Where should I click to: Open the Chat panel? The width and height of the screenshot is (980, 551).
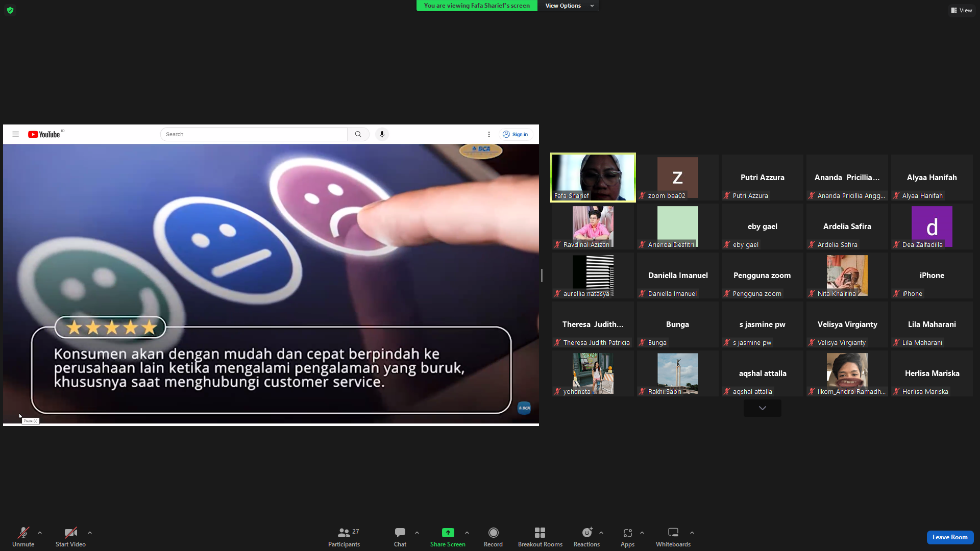[400, 537]
